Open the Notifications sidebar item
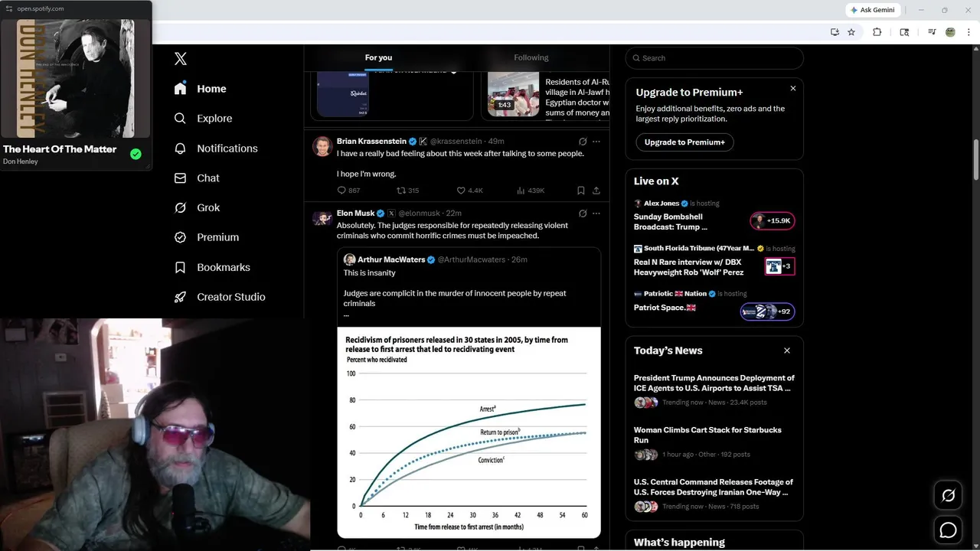The width and height of the screenshot is (980, 551). pyautogui.click(x=217, y=148)
